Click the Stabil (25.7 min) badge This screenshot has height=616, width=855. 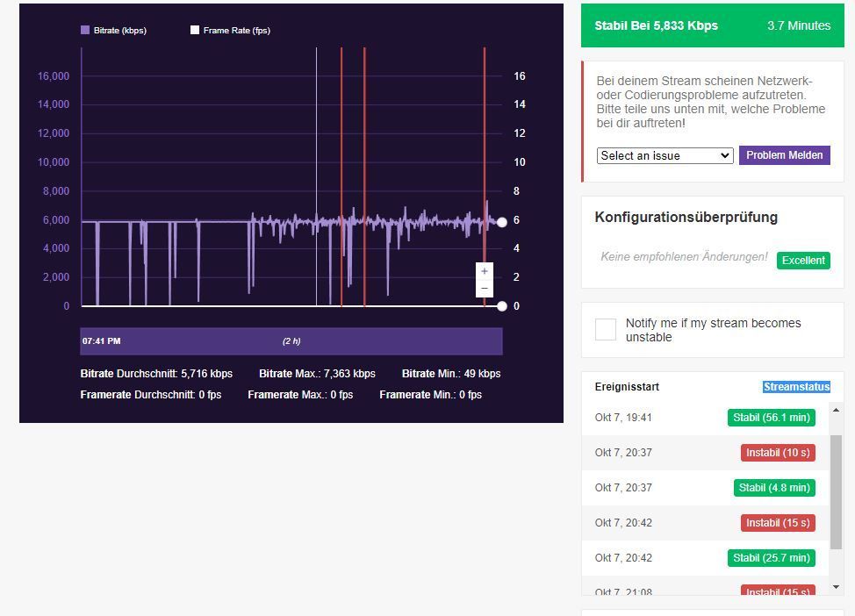(x=771, y=558)
